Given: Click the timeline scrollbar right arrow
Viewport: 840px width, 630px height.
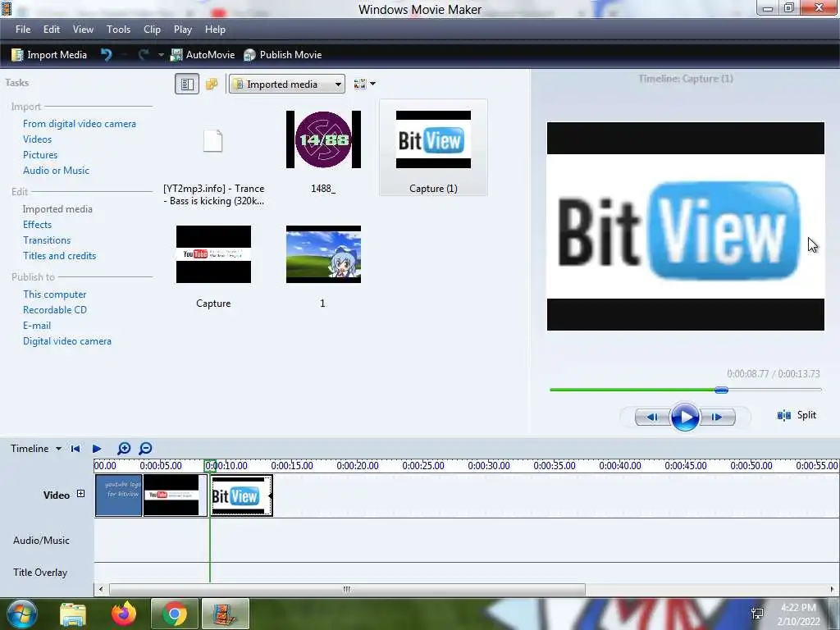Looking at the screenshot, I should click(832, 589).
